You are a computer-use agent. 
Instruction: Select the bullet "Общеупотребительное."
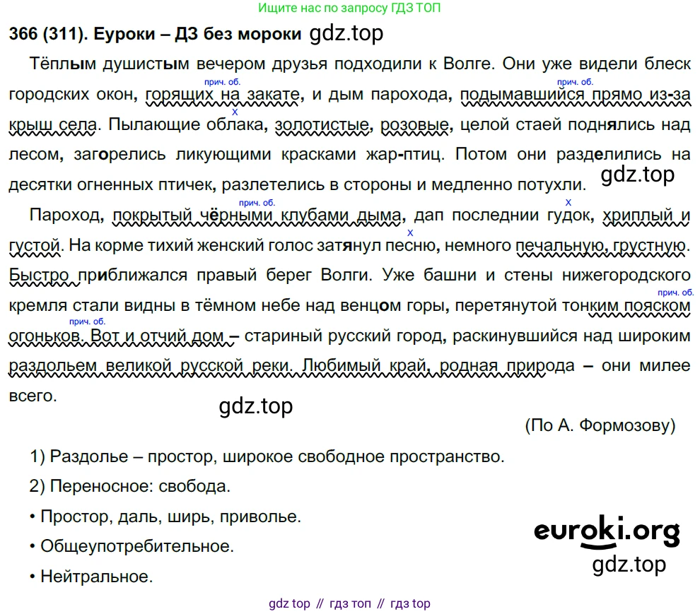click(x=132, y=546)
